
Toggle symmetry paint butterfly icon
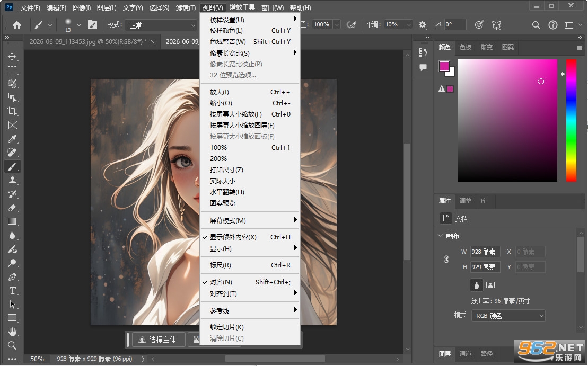[496, 25]
